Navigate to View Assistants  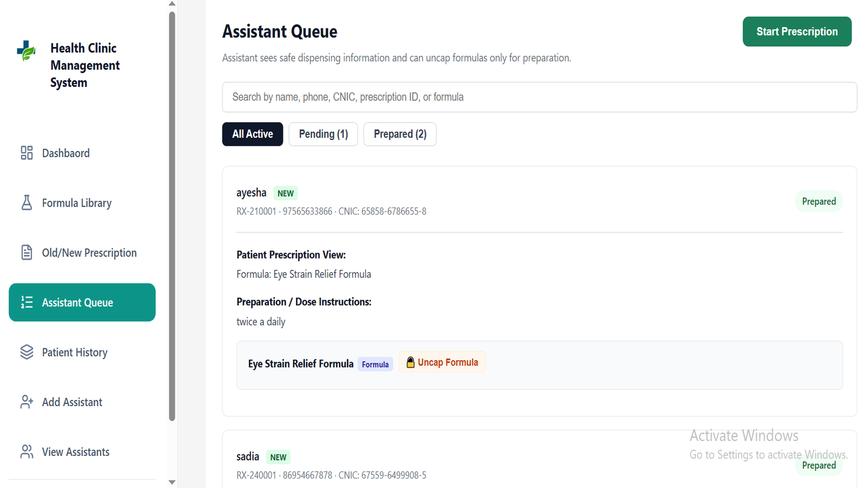coord(82,452)
